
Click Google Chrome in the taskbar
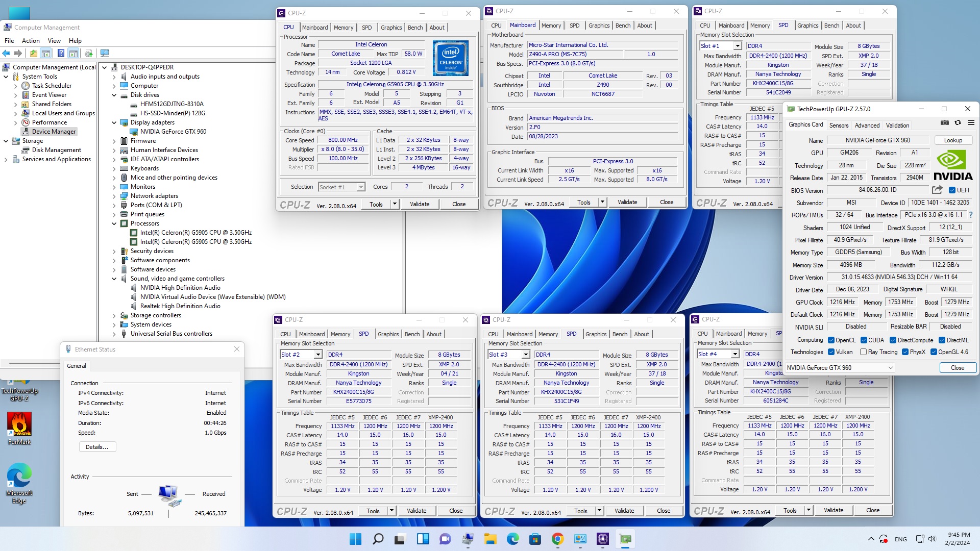pyautogui.click(x=557, y=539)
